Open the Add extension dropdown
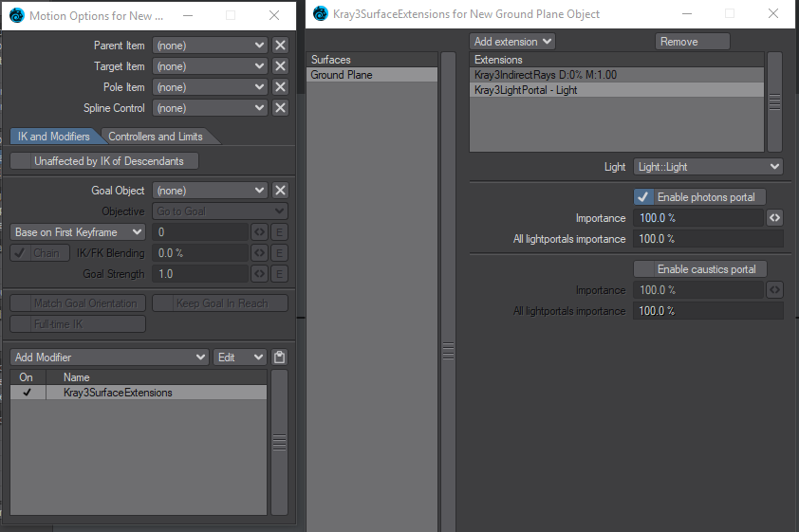 [512, 42]
